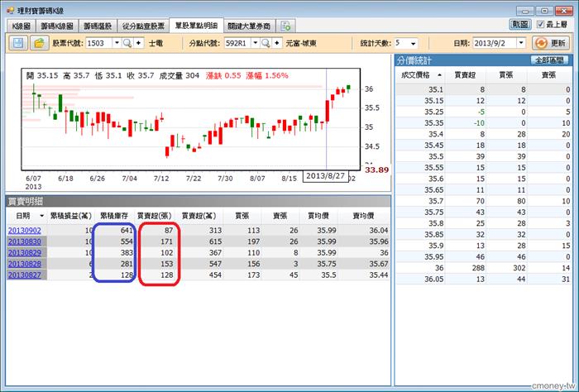
Task: Click the refresh icon on the 更新 button
Action: point(541,43)
